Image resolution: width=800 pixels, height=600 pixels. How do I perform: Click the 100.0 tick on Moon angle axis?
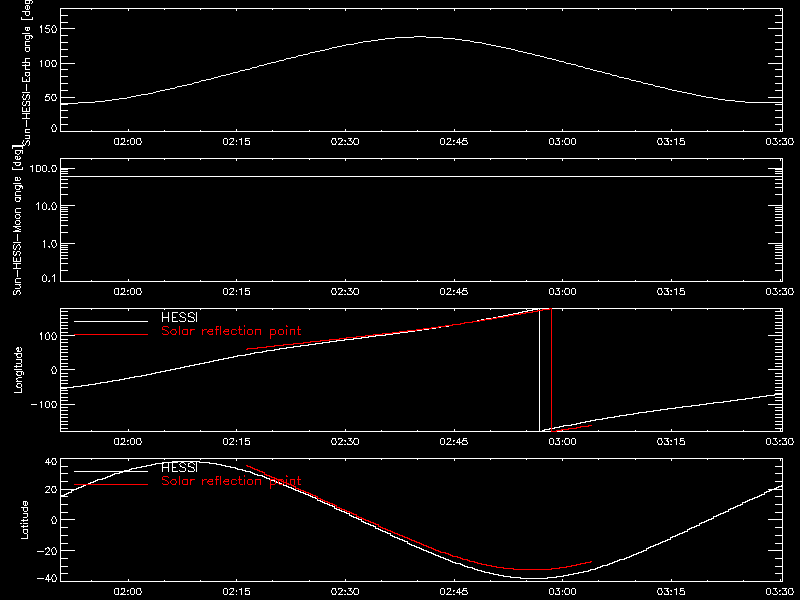[43, 169]
